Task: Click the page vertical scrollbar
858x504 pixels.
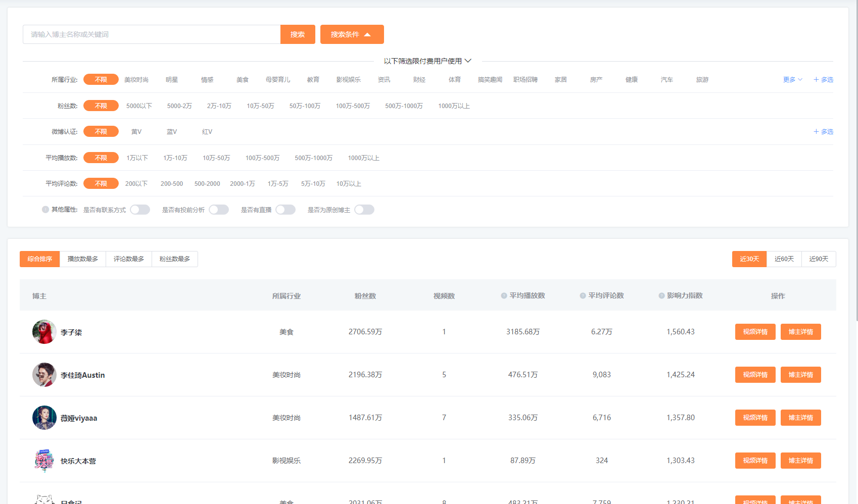Action: [x=856, y=161]
